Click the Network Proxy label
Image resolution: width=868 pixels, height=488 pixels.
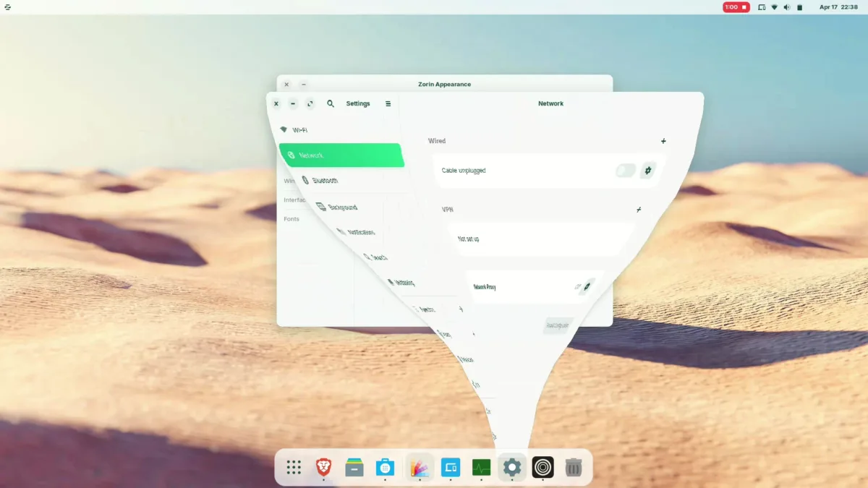pyautogui.click(x=485, y=287)
